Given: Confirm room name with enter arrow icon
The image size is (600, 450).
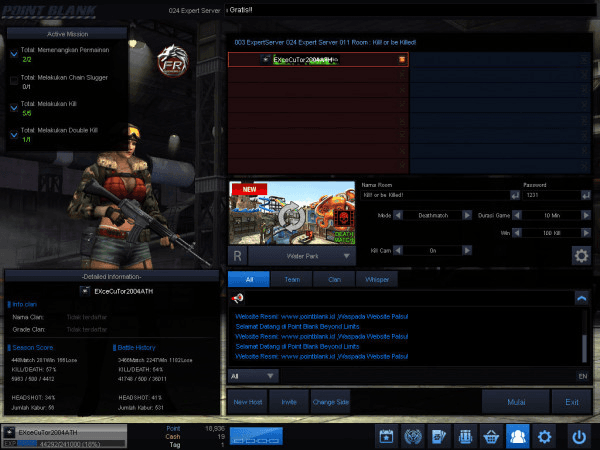Looking at the screenshot, I should pyautogui.click(x=515, y=195).
